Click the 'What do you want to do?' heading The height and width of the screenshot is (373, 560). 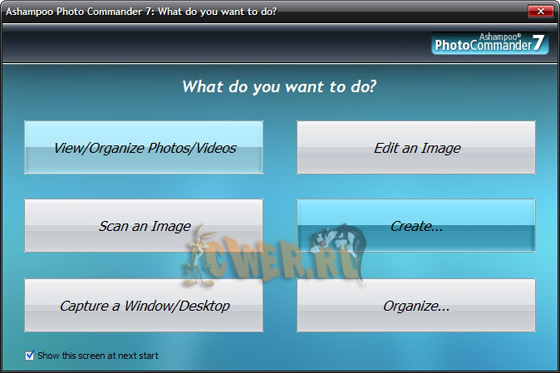click(x=279, y=86)
